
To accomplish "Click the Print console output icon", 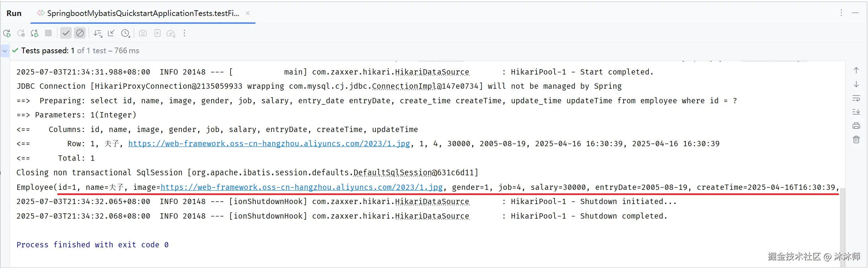I will point(856,126).
